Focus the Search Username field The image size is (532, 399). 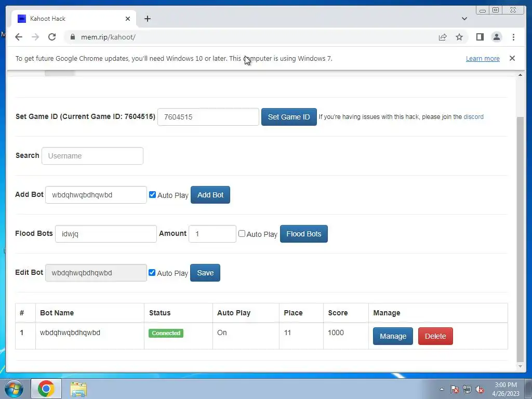click(x=92, y=156)
